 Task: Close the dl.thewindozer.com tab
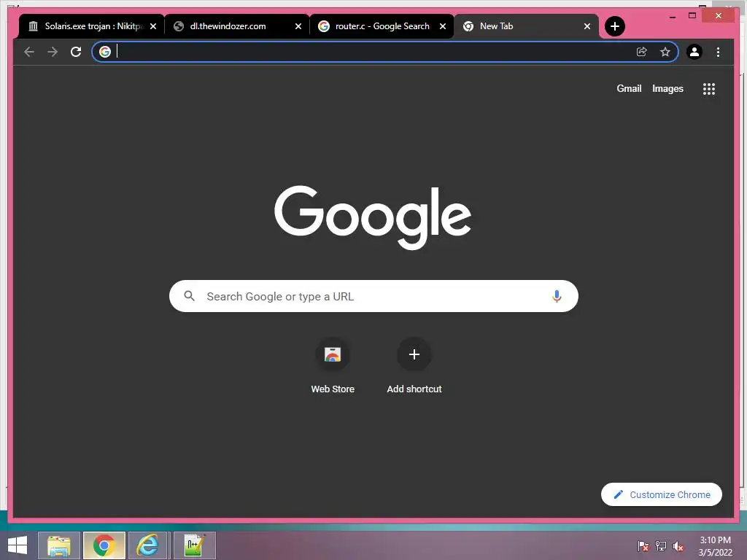(298, 27)
